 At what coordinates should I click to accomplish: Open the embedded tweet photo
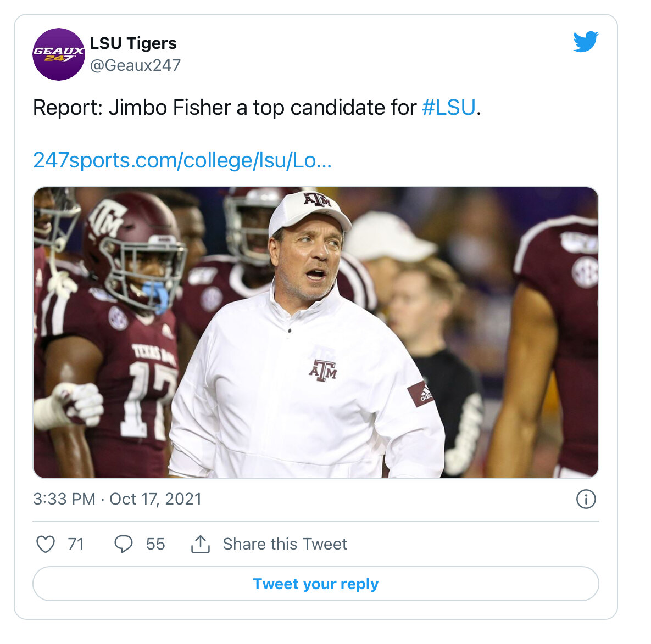(x=316, y=332)
